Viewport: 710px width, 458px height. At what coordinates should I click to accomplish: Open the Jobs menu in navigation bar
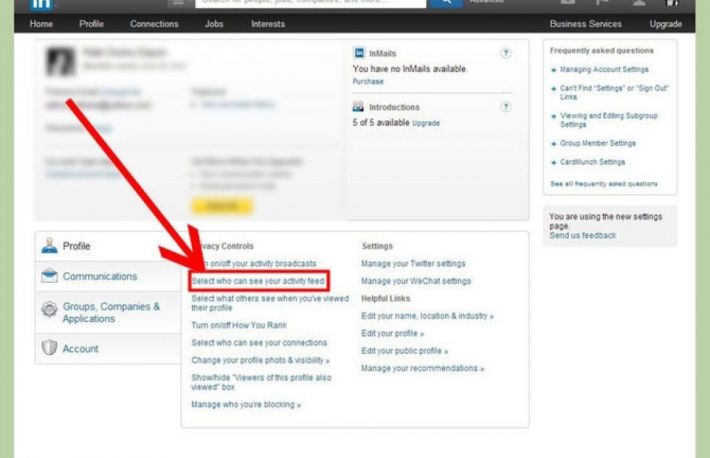click(x=214, y=23)
